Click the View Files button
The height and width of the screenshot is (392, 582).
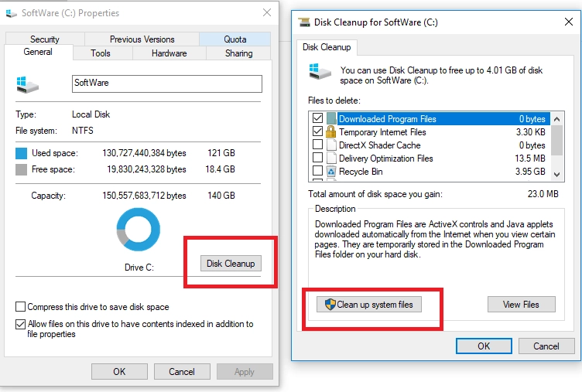(x=521, y=305)
